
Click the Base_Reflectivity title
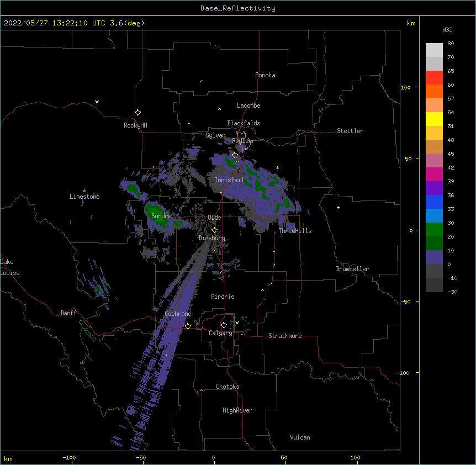pos(238,8)
